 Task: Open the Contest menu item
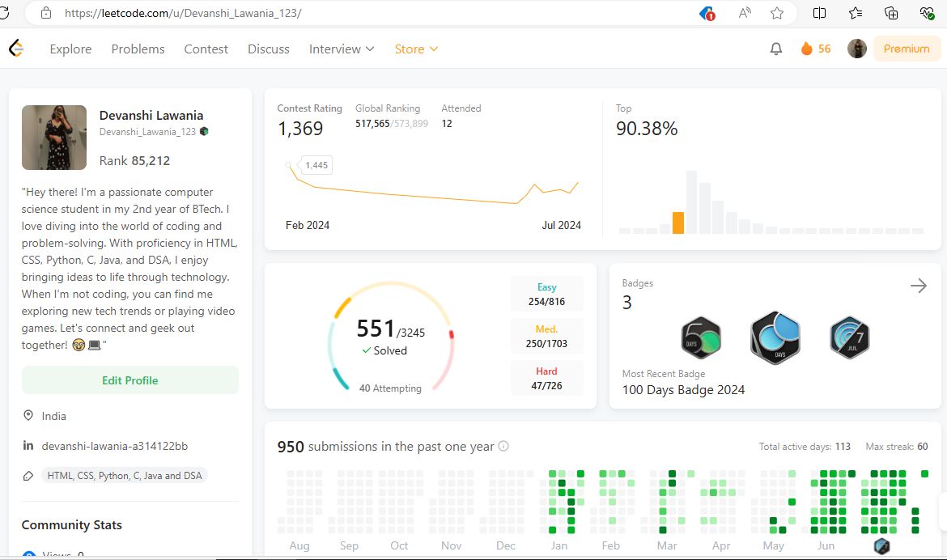coord(206,49)
